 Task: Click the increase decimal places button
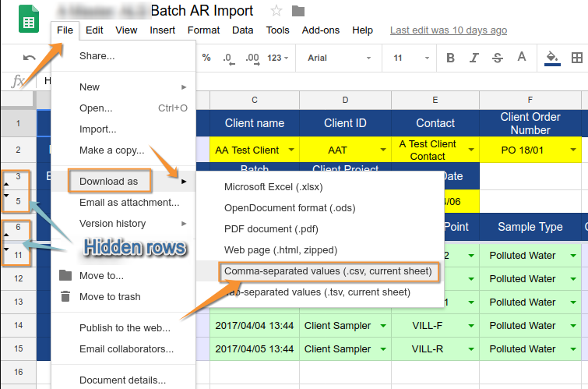(x=251, y=58)
